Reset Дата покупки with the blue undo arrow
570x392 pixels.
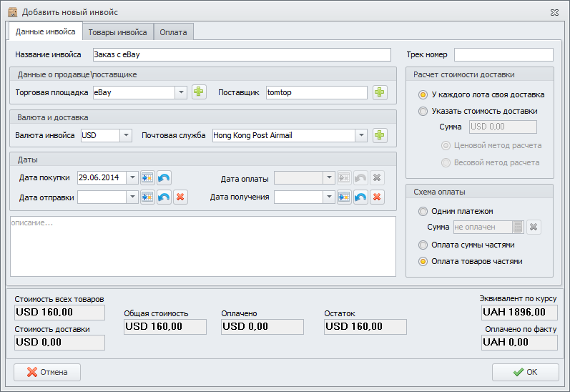[164, 178]
